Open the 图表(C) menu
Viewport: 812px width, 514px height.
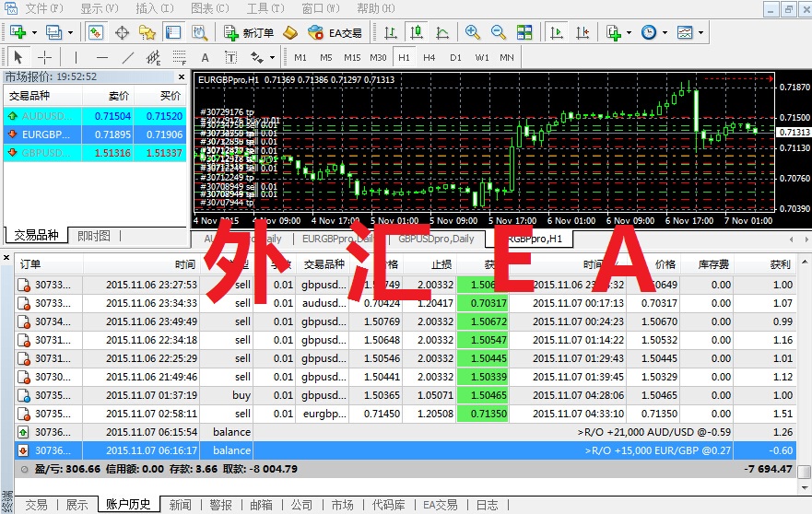[210, 8]
